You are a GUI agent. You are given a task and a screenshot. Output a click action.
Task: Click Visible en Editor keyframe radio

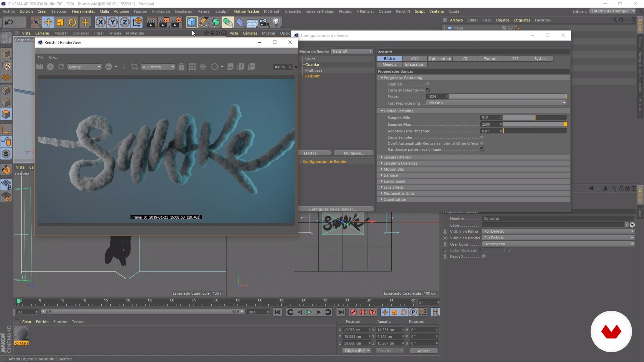(x=445, y=232)
